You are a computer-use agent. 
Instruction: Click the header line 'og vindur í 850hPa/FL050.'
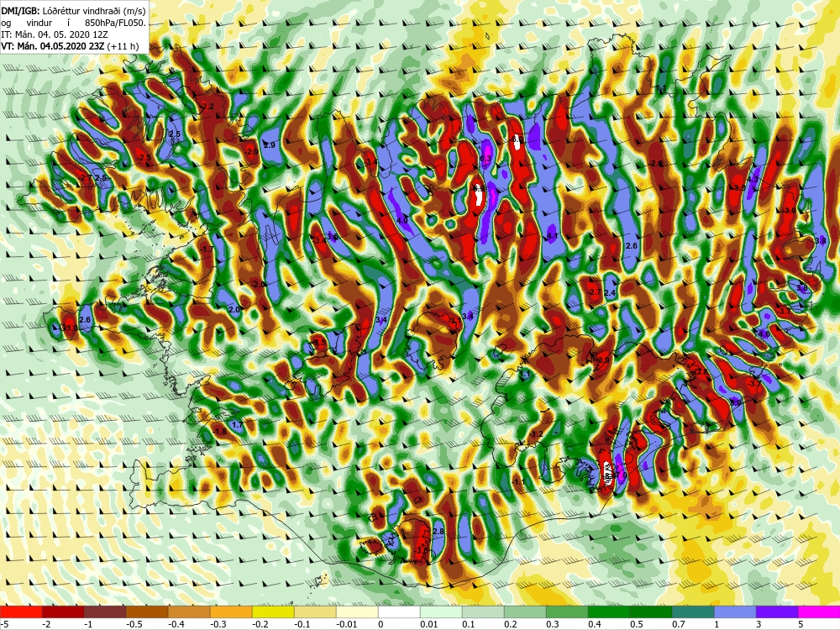[73, 23]
